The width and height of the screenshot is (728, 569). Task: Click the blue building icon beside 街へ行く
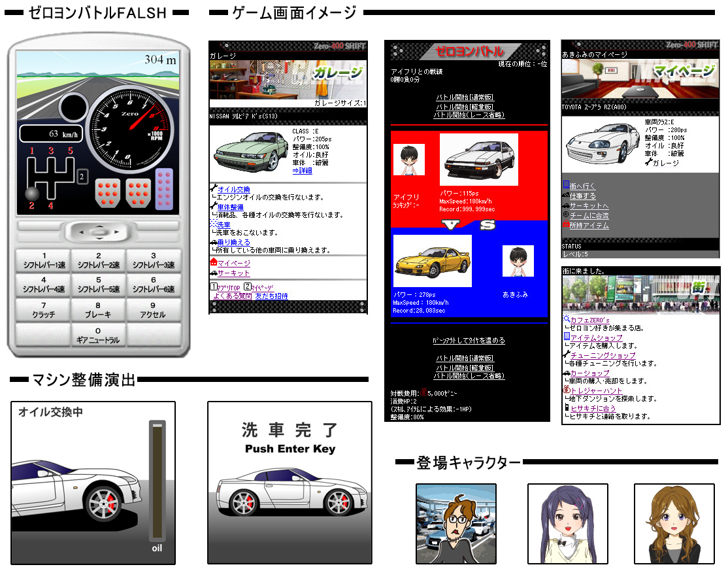(566, 185)
